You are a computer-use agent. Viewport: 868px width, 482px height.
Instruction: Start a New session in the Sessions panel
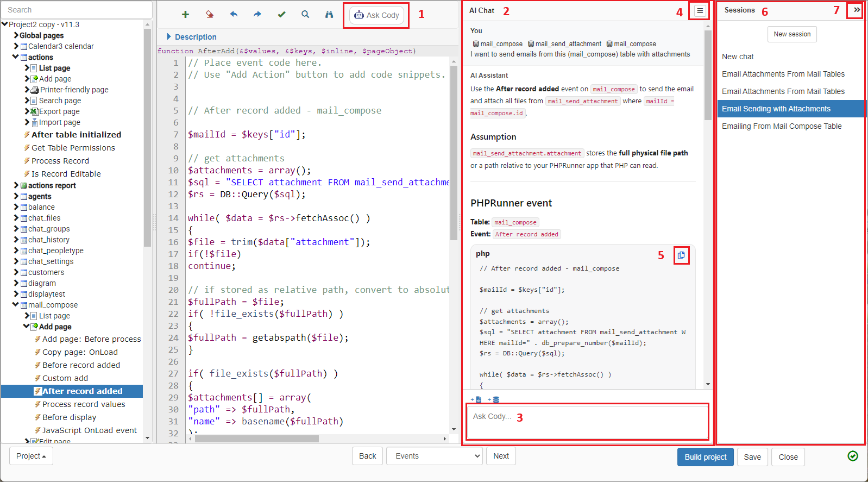tap(792, 34)
